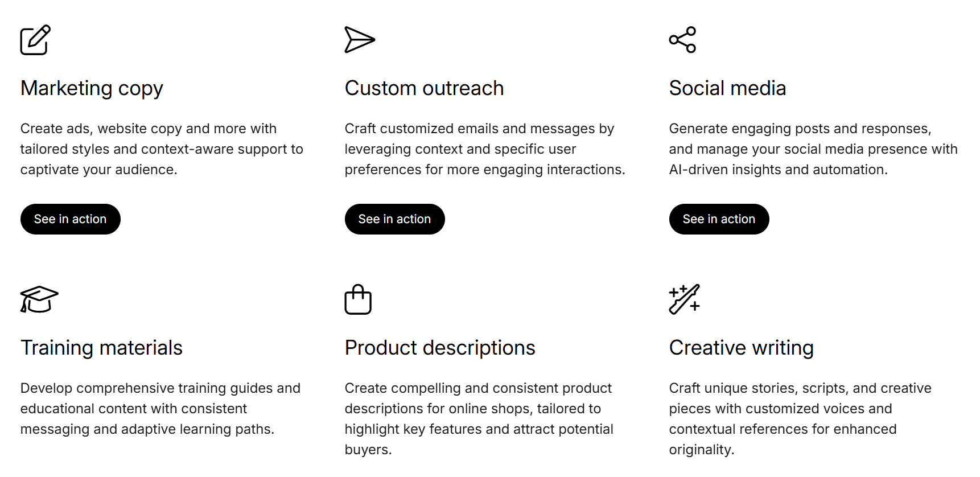
Task: Click the graduation cap icon
Action: click(x=39, y=299)
